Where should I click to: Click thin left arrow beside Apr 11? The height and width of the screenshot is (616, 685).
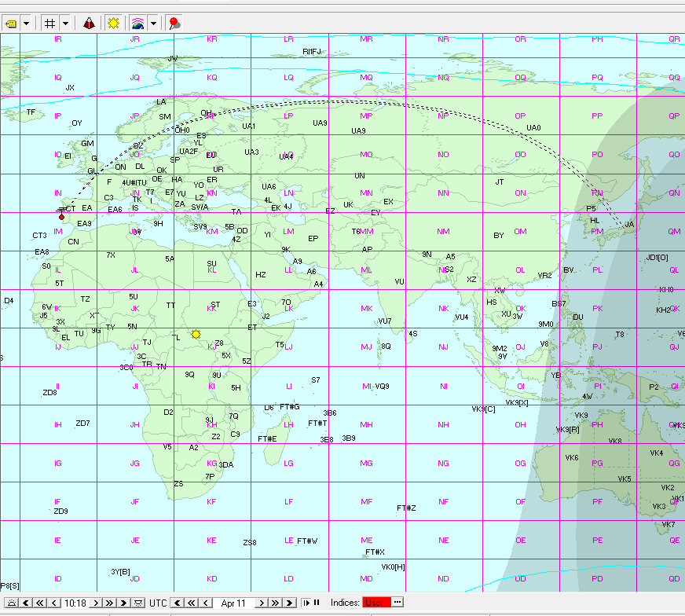point(206,603)
